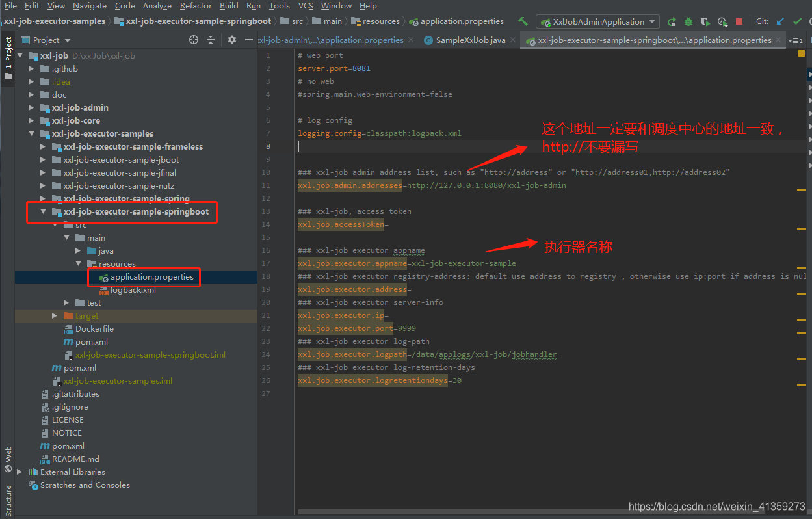Expand the java folder arrow
Image resolution: width=812 pixels, height=519 pixels.
(x=78, y=250)
